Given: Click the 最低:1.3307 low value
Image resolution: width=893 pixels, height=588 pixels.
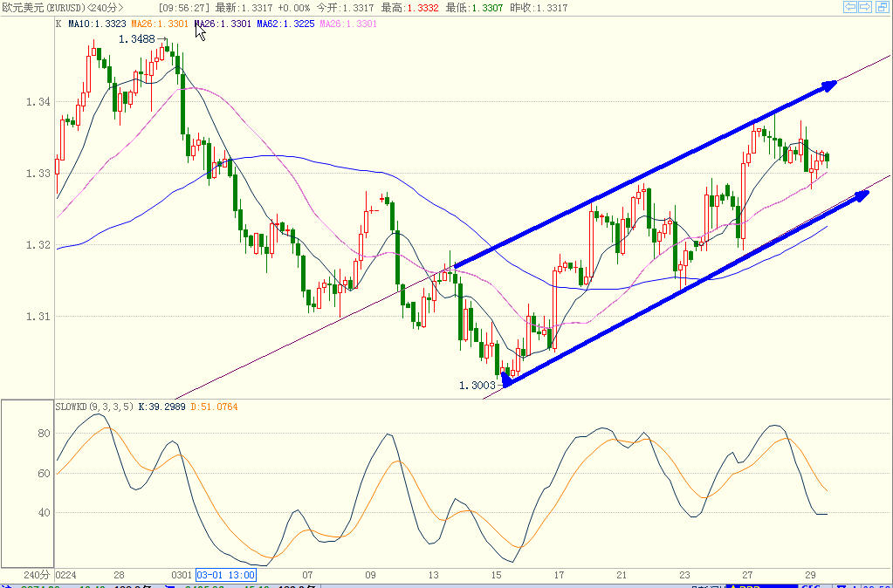Looking at the screenshot, I should pos(474,8).
